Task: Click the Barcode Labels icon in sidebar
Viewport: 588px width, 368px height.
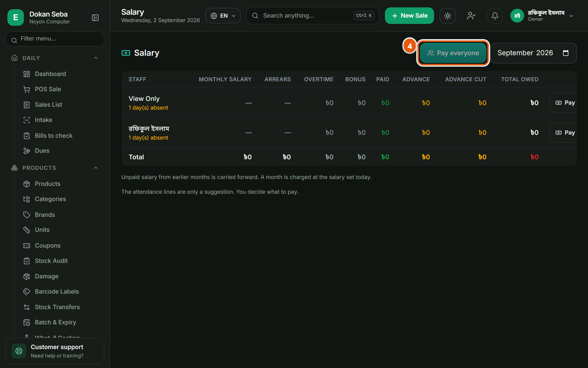Action: (27, 292)
